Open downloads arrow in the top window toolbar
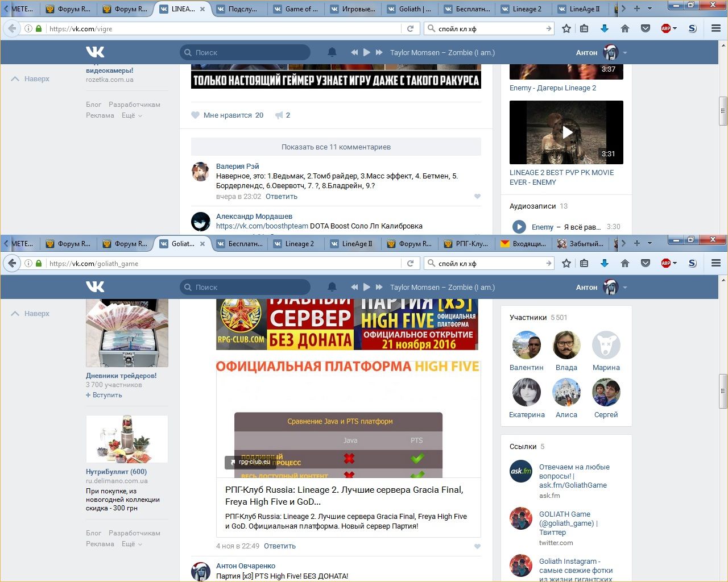This screenshot has height=582, width=728. click(x=605, y=28)
